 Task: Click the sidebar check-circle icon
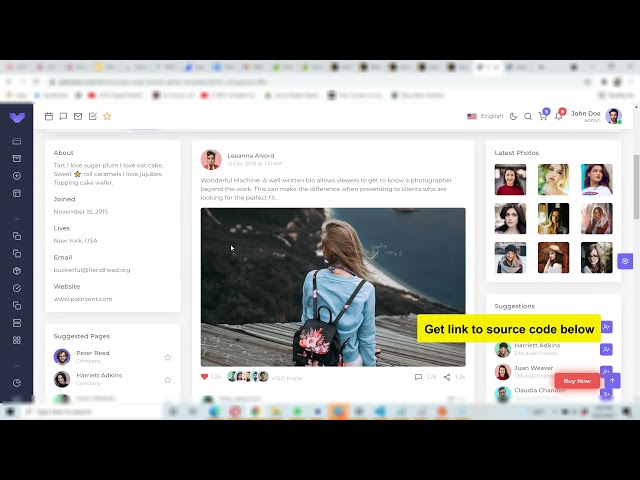pyautogui.click(x=17, y=288)
